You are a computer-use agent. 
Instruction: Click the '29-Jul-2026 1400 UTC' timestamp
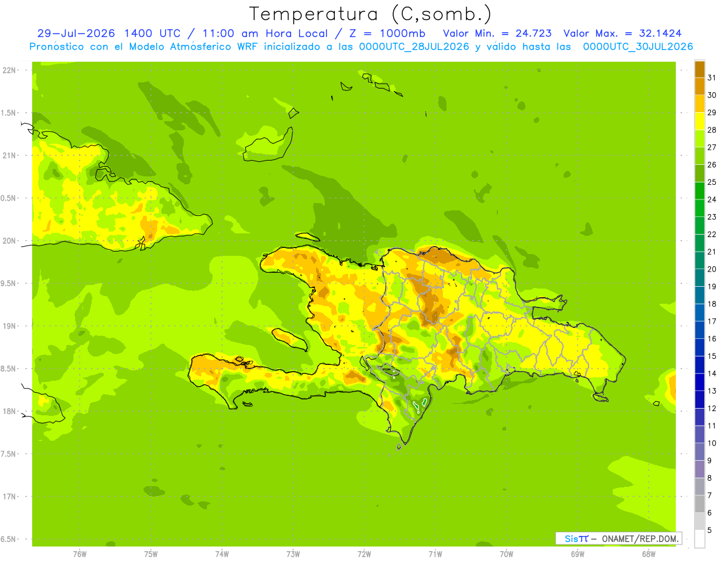point(109,33)
